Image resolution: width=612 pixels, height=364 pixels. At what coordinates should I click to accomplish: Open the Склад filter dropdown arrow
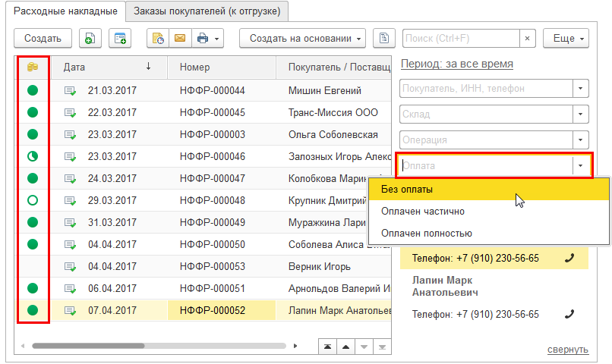[581, 115]
